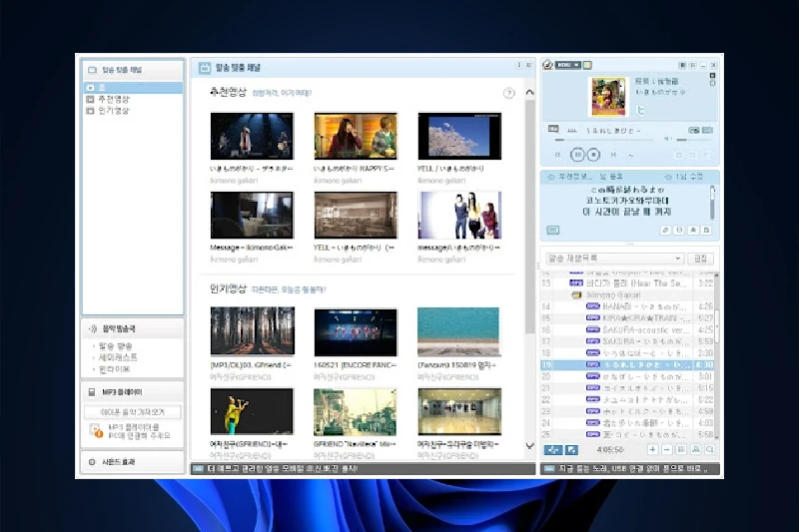Adjust the volume slider

(694, 140)
